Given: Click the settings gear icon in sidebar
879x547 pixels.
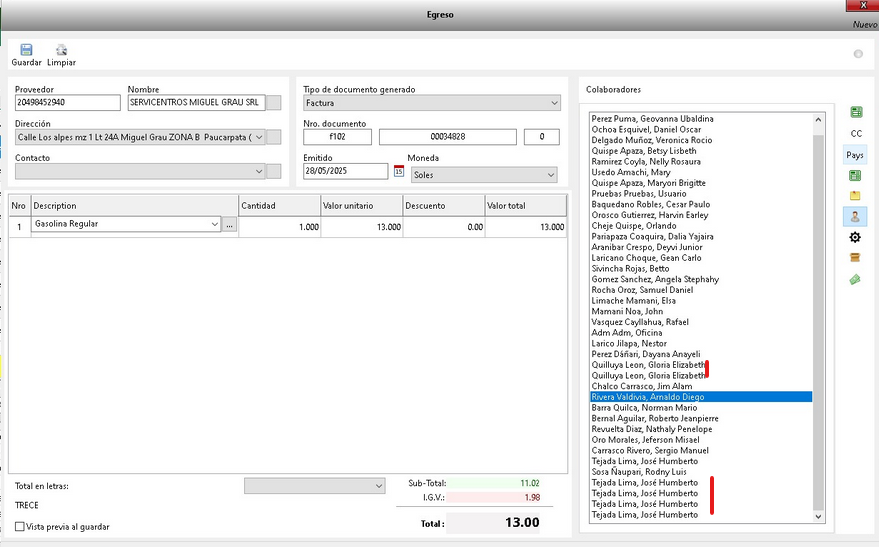Looking at the screenshot, I should click(855, 237).
